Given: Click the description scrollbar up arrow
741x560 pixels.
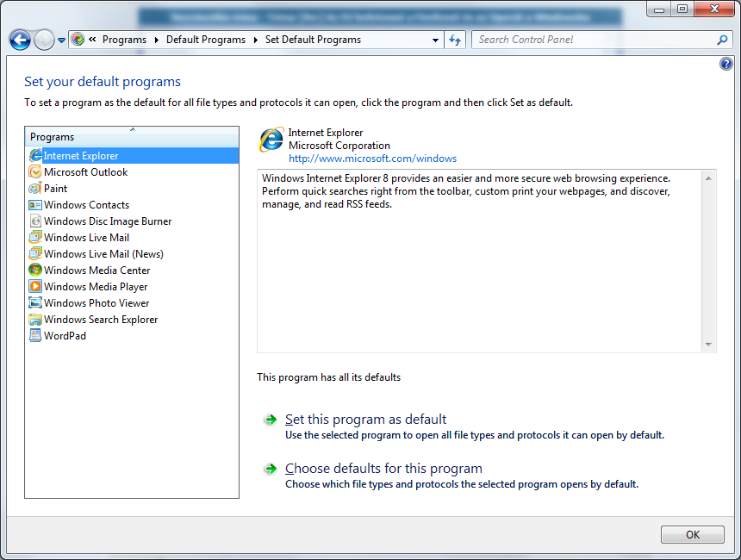Looking at the screenshot, I should pos(708,178).
